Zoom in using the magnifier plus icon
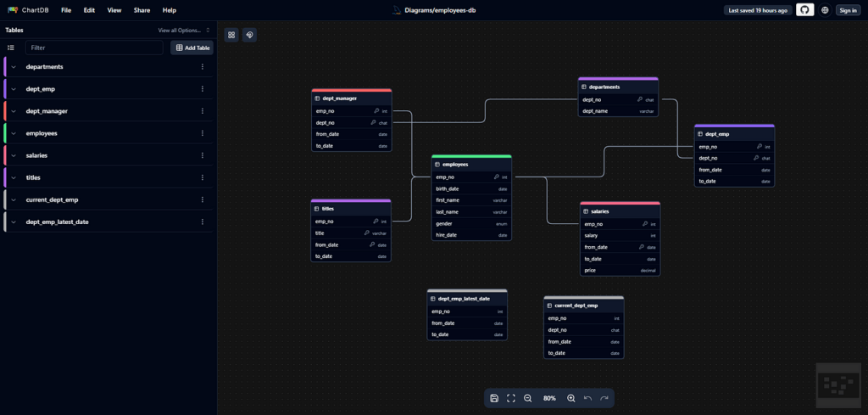The image size is (868, 415). (571, 398)
